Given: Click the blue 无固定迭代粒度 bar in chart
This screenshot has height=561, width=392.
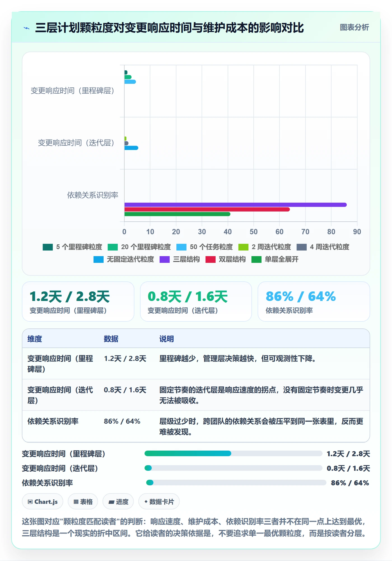Looking at the screenshot, I should click(131, 148).
